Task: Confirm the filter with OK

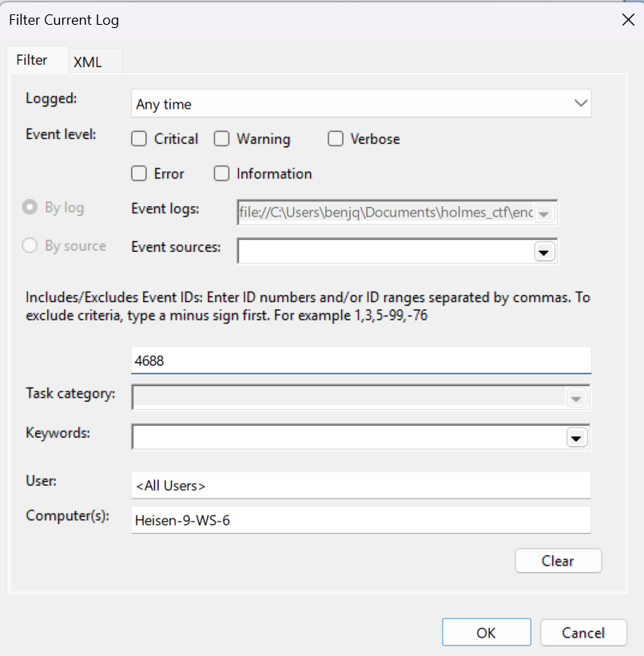Action: (486, 633)
